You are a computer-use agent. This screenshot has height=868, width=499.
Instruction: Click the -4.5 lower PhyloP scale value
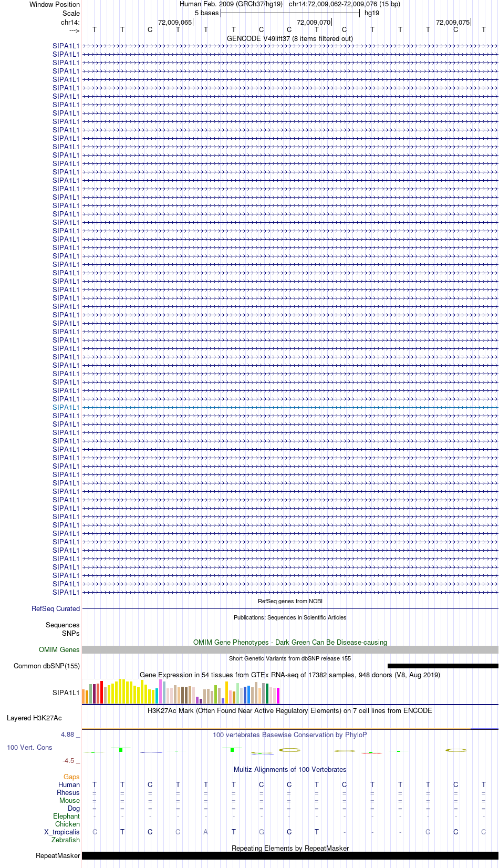pyautogui.click(x=68, y=760)
